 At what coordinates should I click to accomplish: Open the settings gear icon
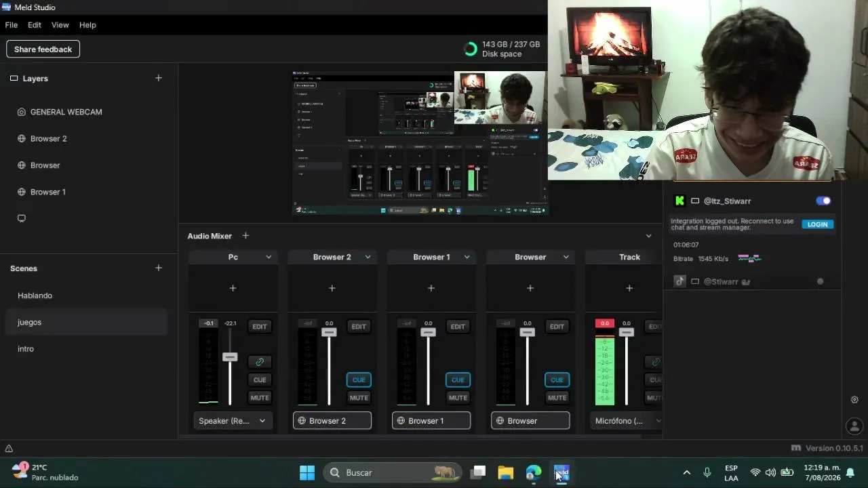854,400
